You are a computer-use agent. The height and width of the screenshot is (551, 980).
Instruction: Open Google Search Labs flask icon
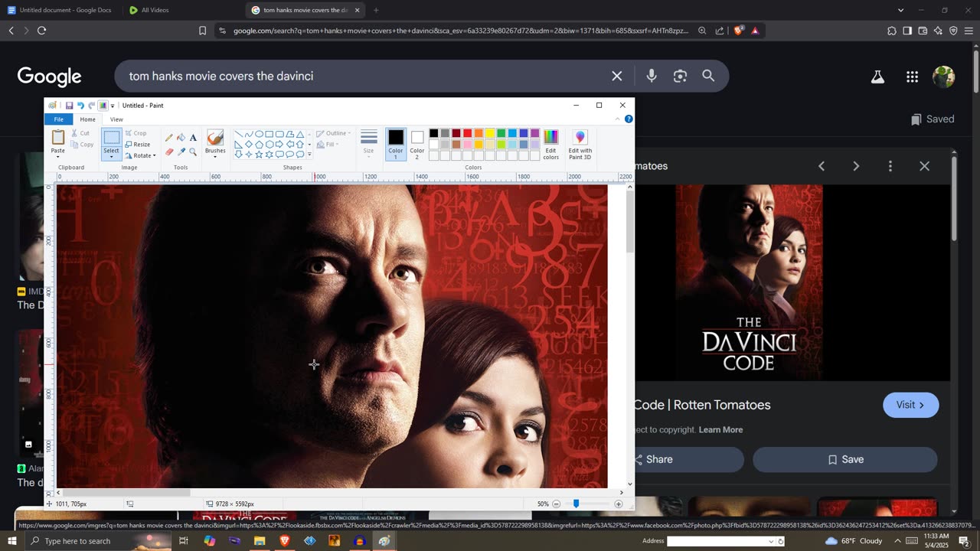pyautogui.click(x=877, y=77)
